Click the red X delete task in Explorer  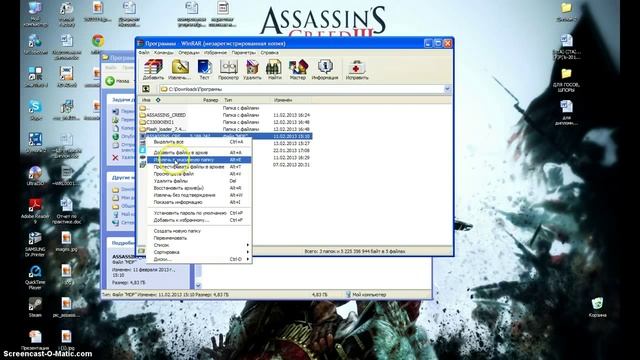pyautogui.click(x=116, y=158)
